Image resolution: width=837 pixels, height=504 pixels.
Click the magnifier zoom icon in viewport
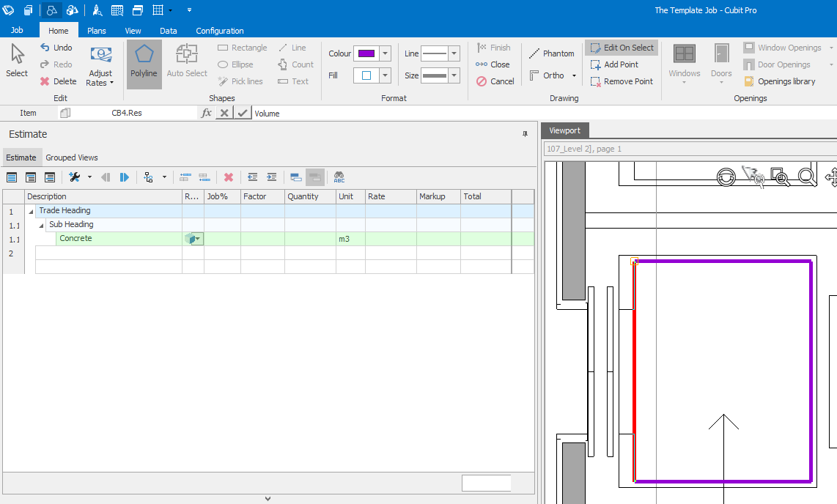(807, 177)
